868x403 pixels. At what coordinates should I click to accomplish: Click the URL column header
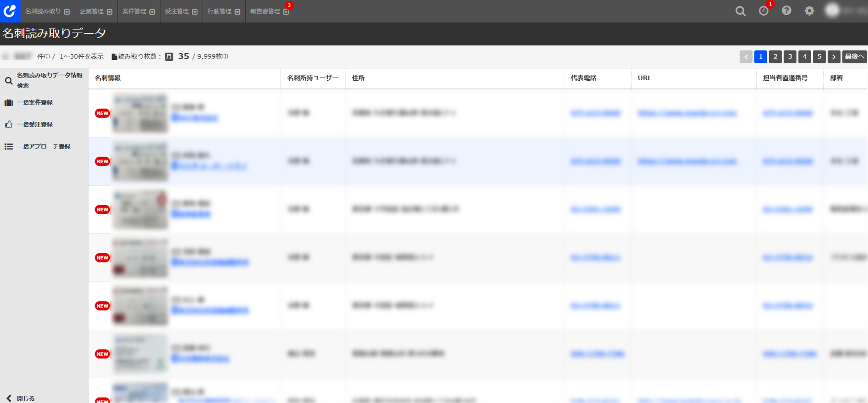point(644,78)
